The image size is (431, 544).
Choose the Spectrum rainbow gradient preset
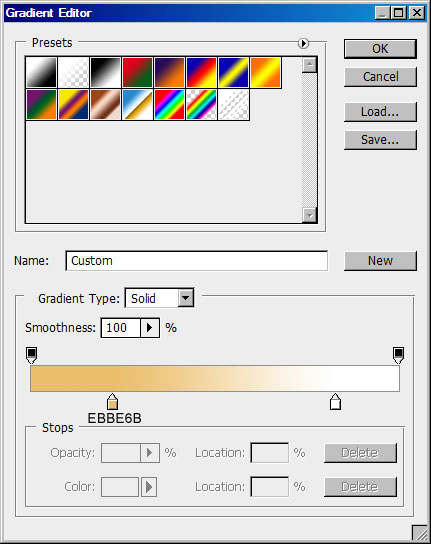tap(169, 104)
